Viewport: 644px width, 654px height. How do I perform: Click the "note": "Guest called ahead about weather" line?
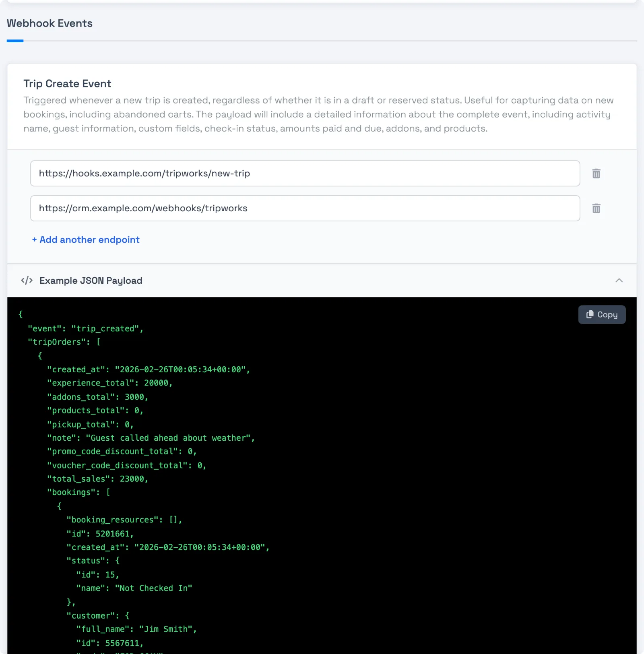(x=151, y=438)
